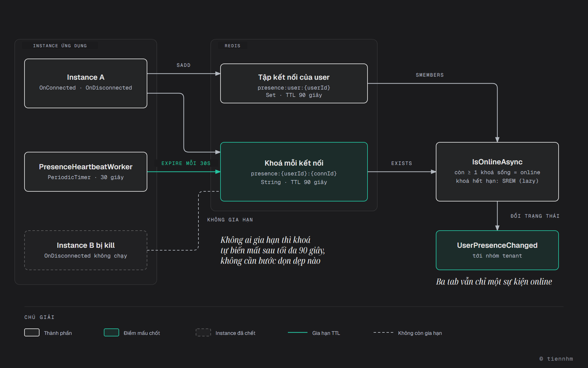
Task: Click the Thành phần legend label
Action: click(x=58, y=333)
